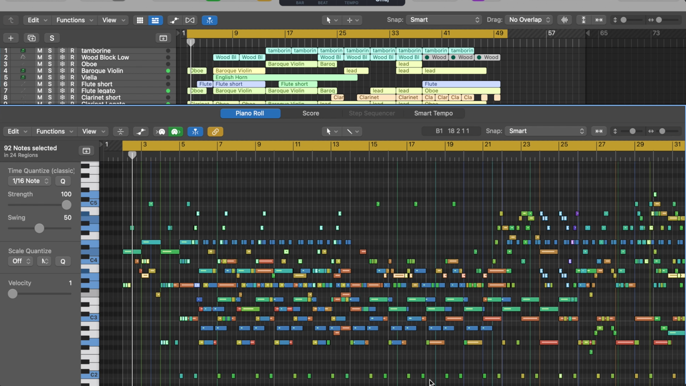Select the English Horn region
Viewport: 686px width, 386px height.
(285, 77)
